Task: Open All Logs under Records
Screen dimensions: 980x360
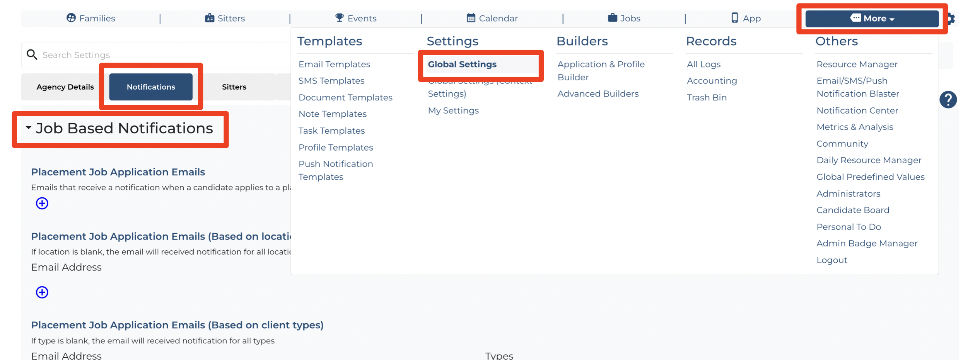Action: click(703, 64)
